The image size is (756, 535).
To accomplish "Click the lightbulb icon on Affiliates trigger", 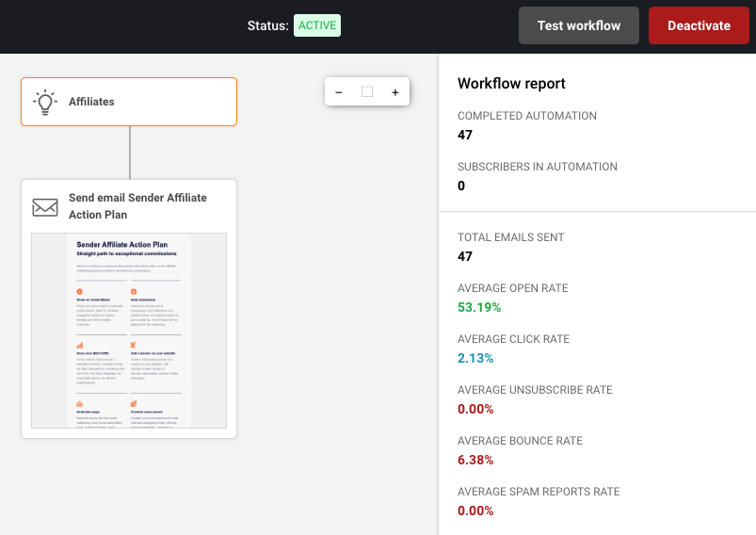I will [45, 102].
